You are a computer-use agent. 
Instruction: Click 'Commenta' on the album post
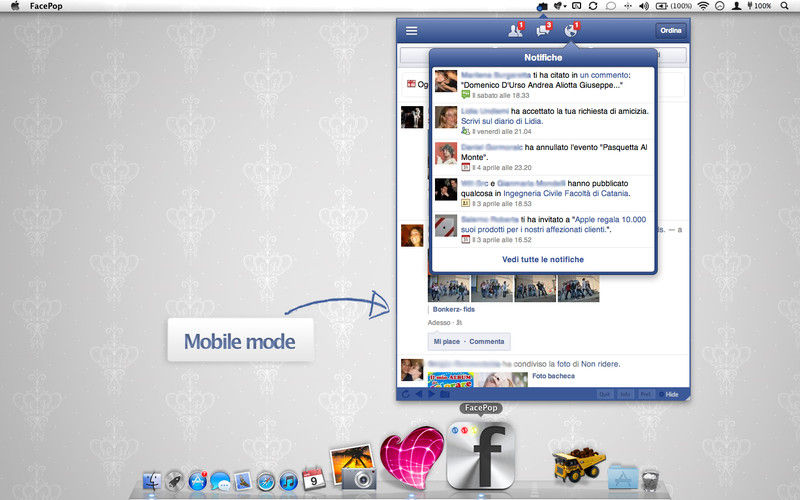coord(486,342)
